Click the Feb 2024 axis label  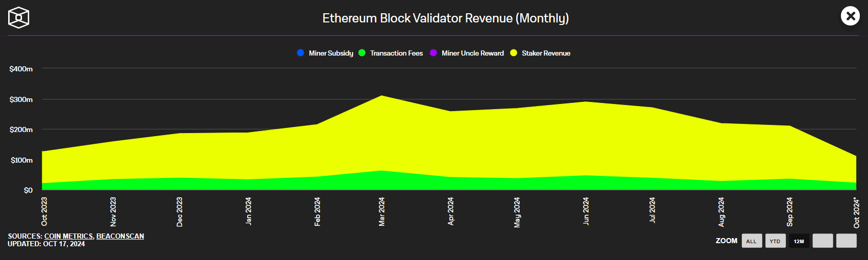[318, 212]
